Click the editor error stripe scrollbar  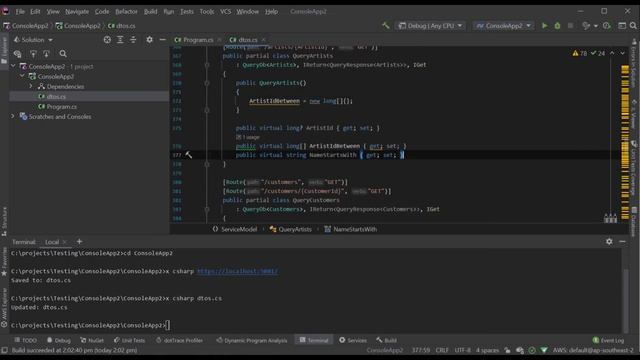click(x=625, y=142)
